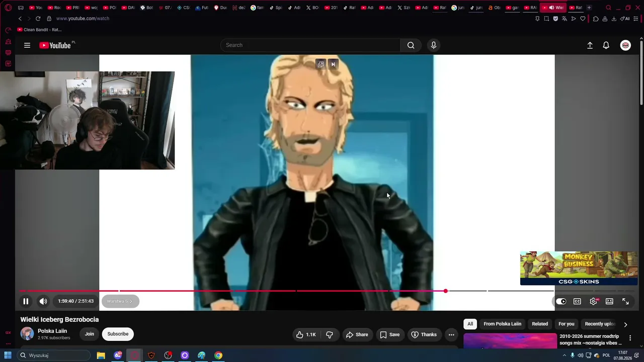Image resolution: width=644 pixels, height=362 pixels.
Task: Reload the page
Action: [38, 19]
